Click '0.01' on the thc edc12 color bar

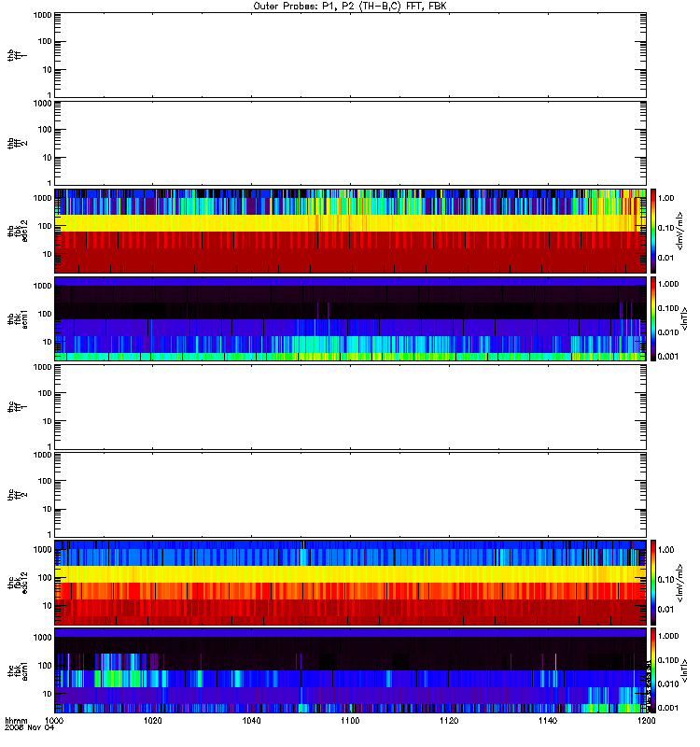(666, 610)
